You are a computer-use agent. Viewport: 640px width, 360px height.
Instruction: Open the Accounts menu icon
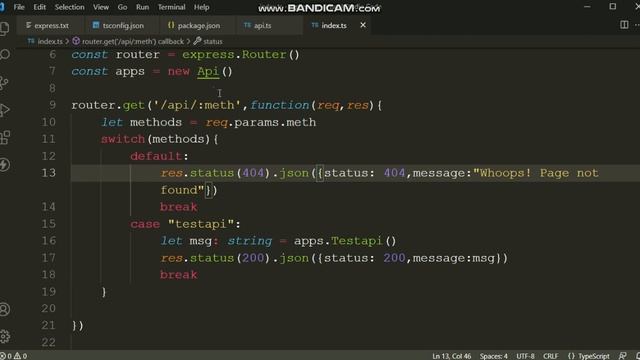5,309
